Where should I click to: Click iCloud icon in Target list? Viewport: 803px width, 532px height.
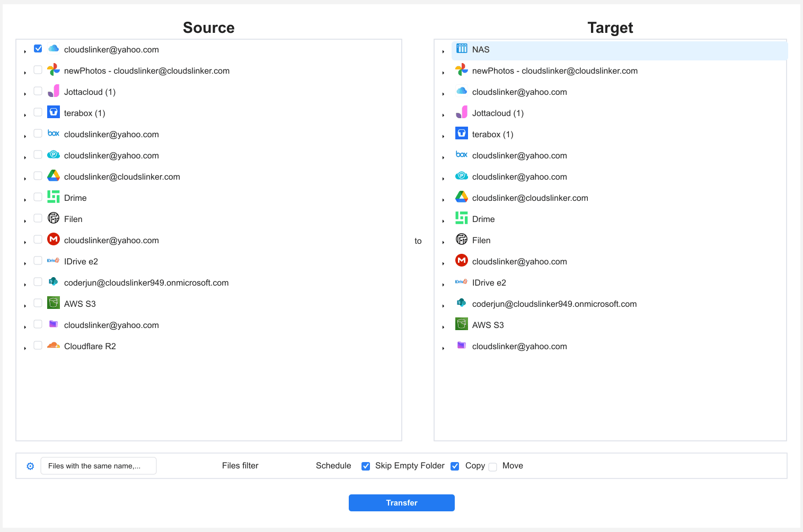click(462, 91)
